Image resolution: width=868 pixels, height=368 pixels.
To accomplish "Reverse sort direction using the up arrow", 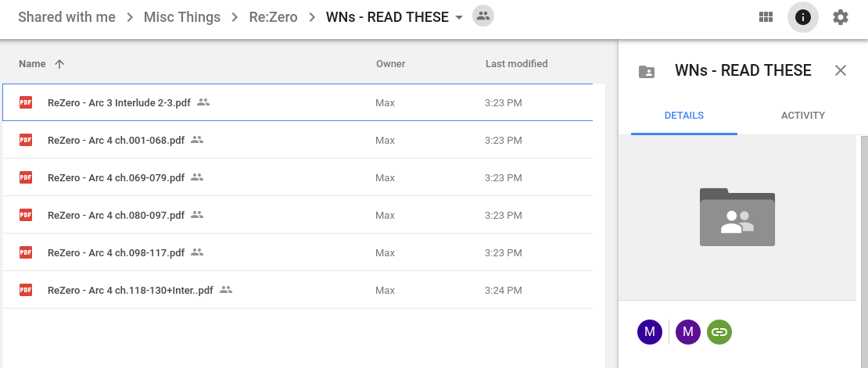I will tap(59, 63).
